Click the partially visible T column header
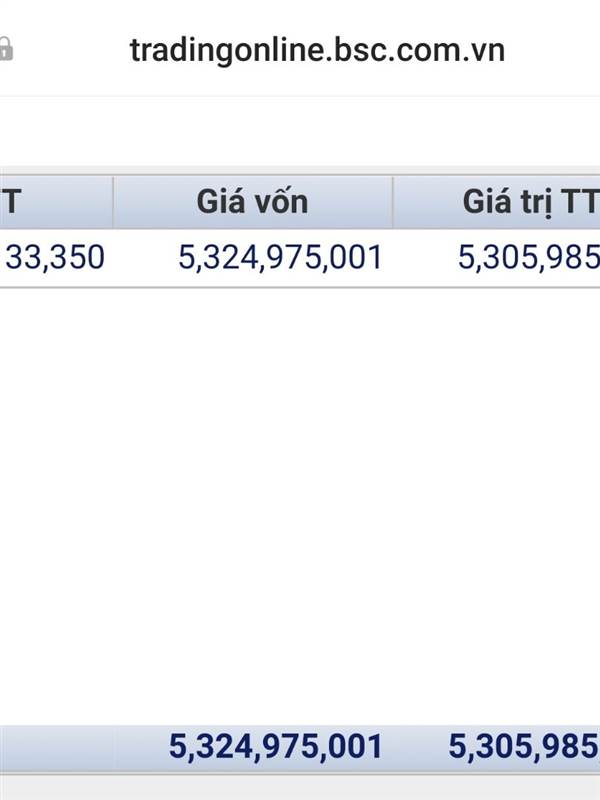Image resolution: width=600 pixels, height=800 pixels. pyautogui.click(x=56, y=202)
